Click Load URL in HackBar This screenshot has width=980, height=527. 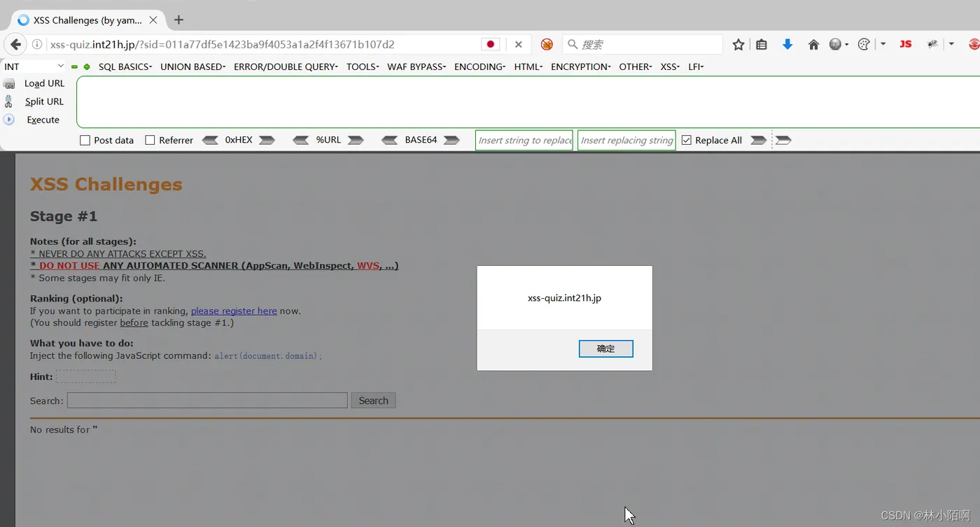click(x=44, y=83)
